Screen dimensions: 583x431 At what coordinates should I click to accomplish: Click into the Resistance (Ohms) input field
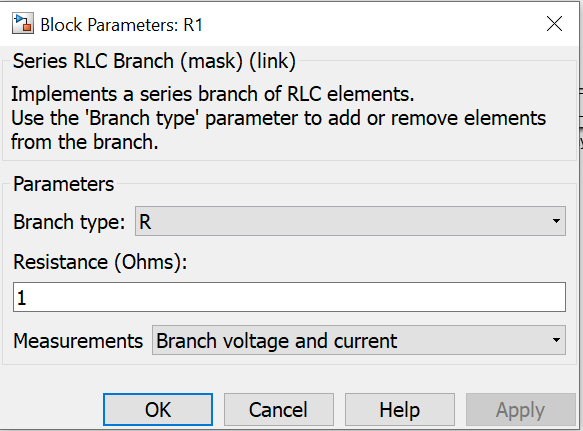click(289, 297)
